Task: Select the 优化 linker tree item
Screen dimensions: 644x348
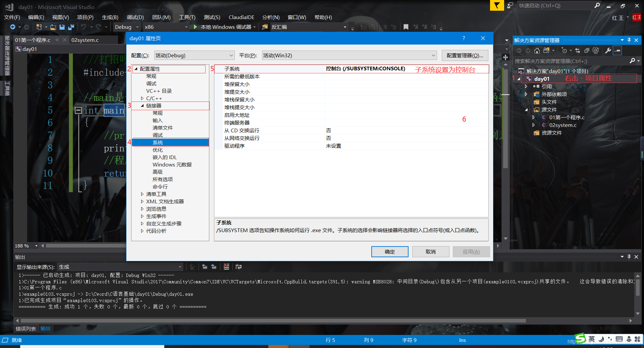Action: tap(158, 150)
